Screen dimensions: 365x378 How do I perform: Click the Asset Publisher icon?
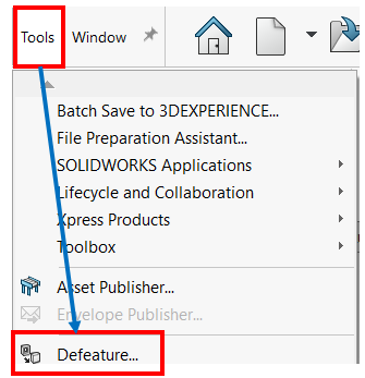(30, 286)
